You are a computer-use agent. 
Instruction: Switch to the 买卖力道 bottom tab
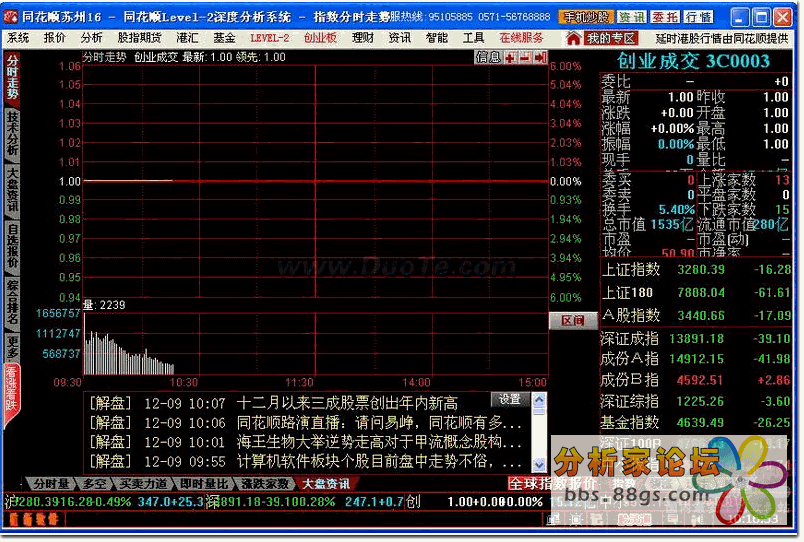coord(143,484)
